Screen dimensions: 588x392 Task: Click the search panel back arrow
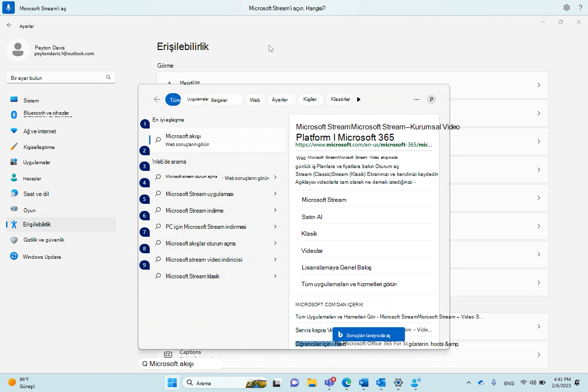157,99
